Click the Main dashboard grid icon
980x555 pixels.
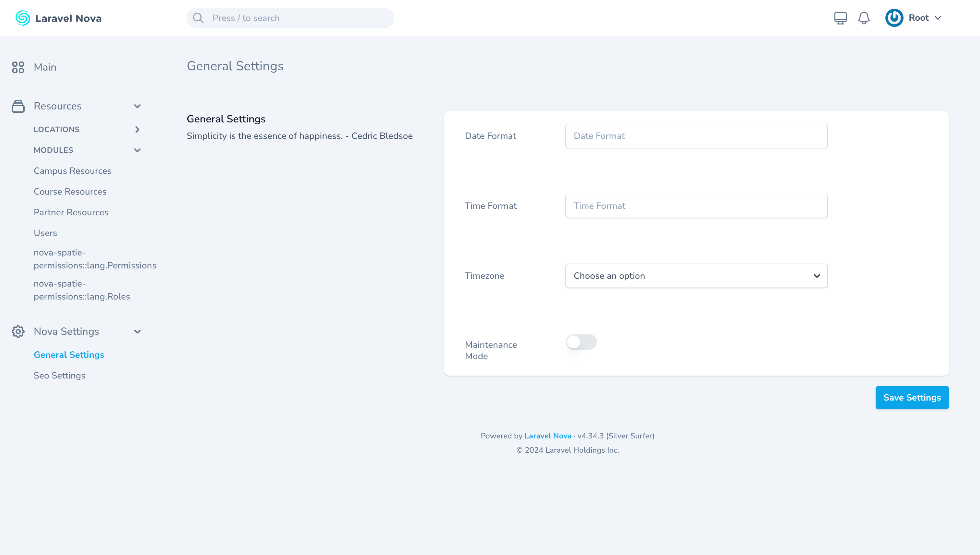tap(18, 67)
